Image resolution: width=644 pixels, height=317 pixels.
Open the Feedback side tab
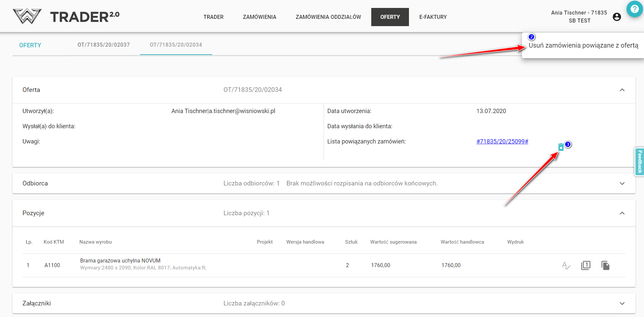tap(640, 162)
